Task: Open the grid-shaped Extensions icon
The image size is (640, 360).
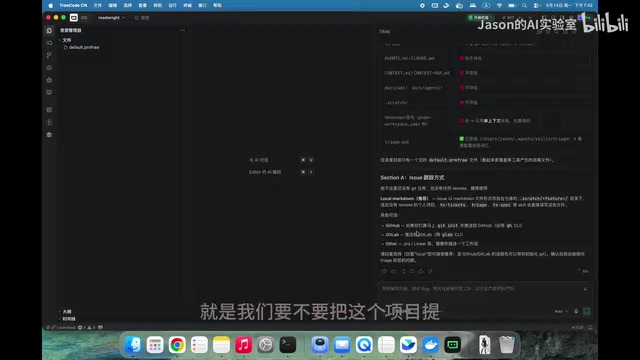Action: [49, 110]
